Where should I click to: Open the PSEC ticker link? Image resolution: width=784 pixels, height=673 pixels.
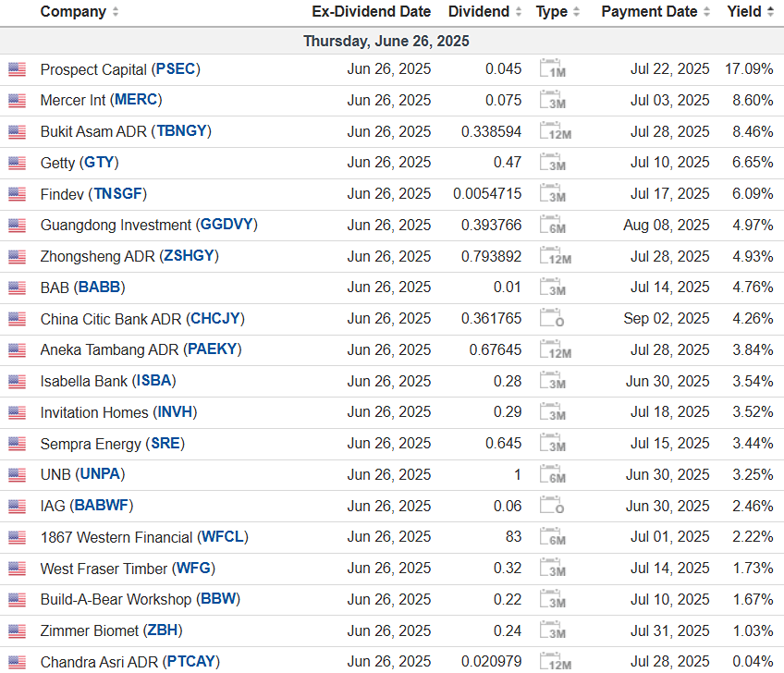(176, 69)
